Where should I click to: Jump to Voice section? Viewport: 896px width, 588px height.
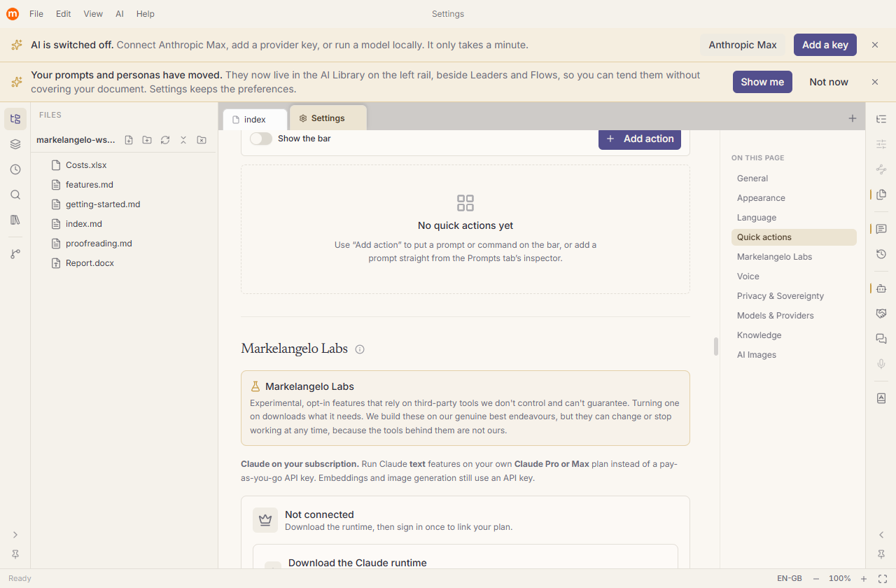794,276
